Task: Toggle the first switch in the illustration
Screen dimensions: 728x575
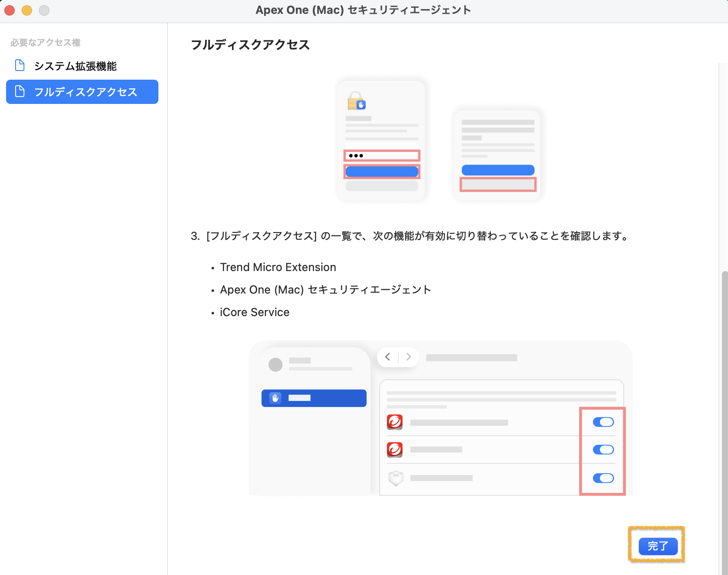Action: pyautogui.click(x=603, y=422)
